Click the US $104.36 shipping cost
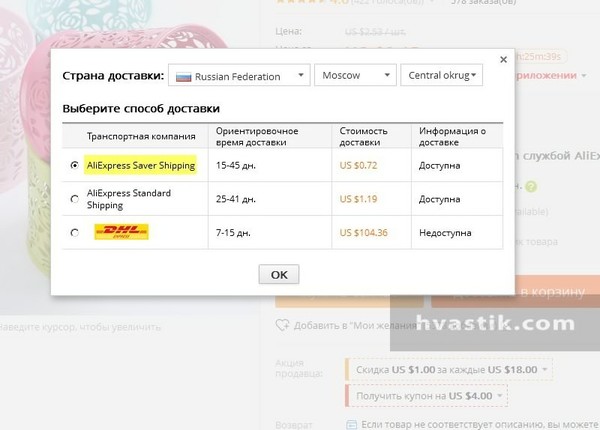The image size is (600, 430). tap(364, 233)
